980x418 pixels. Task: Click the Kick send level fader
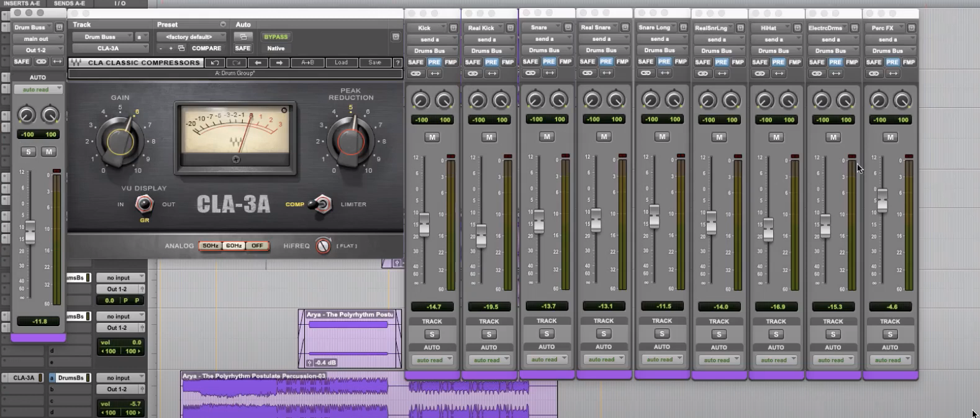click(x=424, y=224)
